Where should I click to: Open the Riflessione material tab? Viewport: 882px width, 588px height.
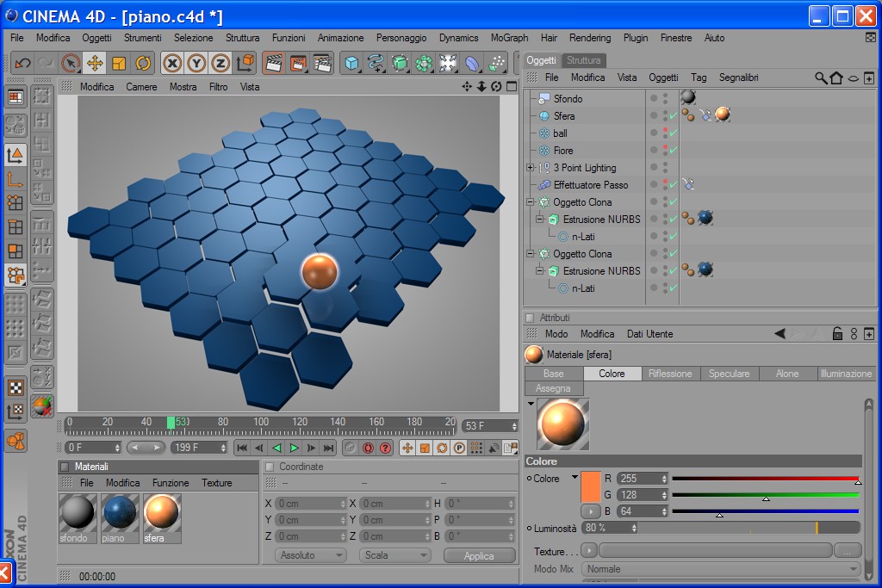(670, 374)
